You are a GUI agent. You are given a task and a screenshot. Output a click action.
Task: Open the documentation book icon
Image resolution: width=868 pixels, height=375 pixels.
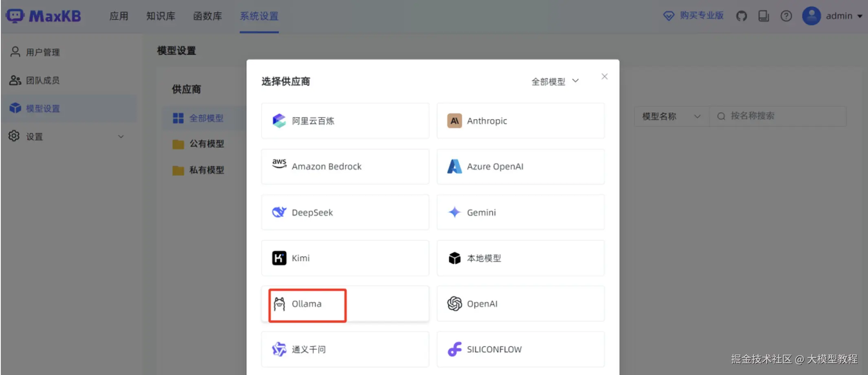763,16
